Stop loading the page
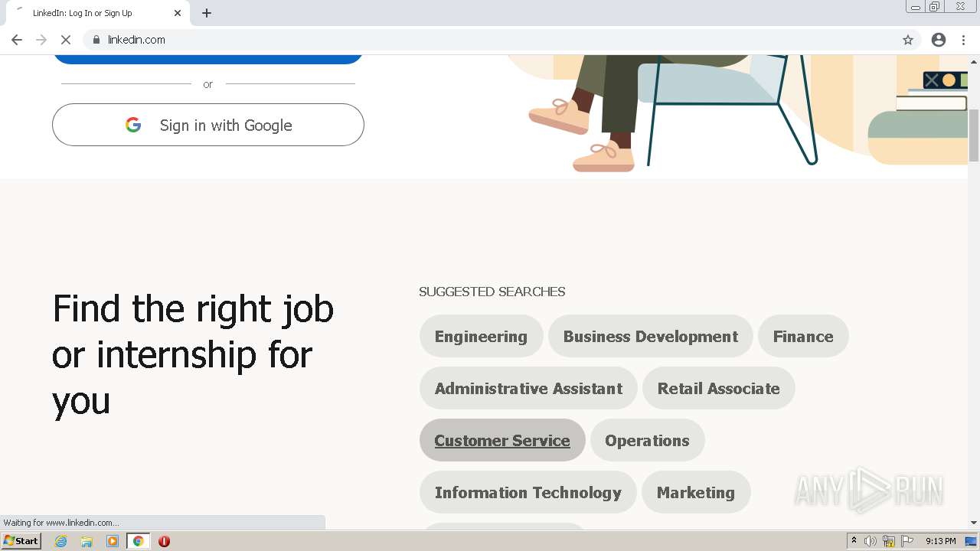 [x=66, y=40]
